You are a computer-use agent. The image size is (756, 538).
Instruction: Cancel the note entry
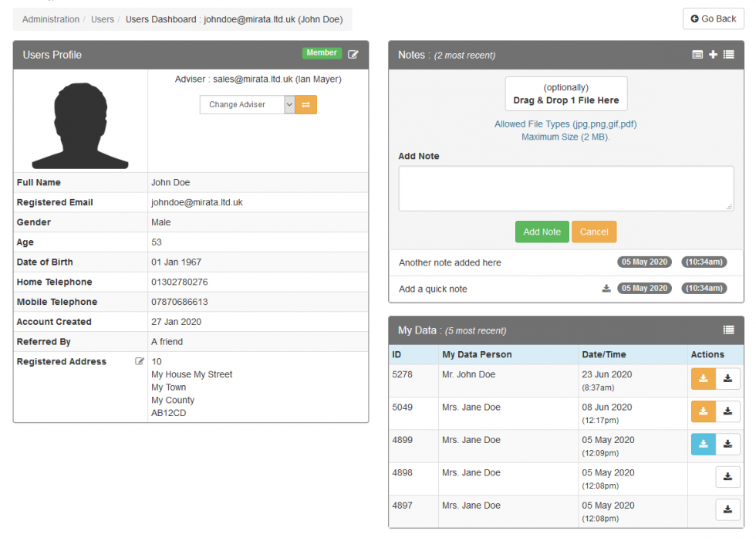(594, 232)
